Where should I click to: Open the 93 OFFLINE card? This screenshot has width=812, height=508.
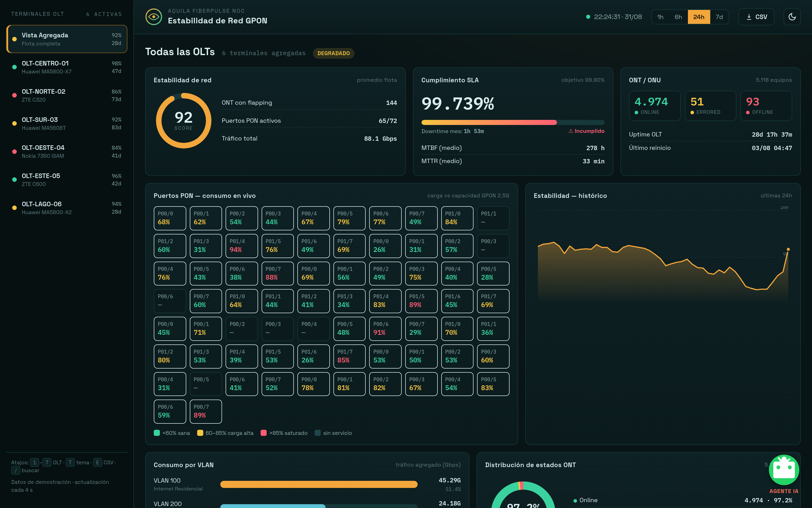coord(766,106)
